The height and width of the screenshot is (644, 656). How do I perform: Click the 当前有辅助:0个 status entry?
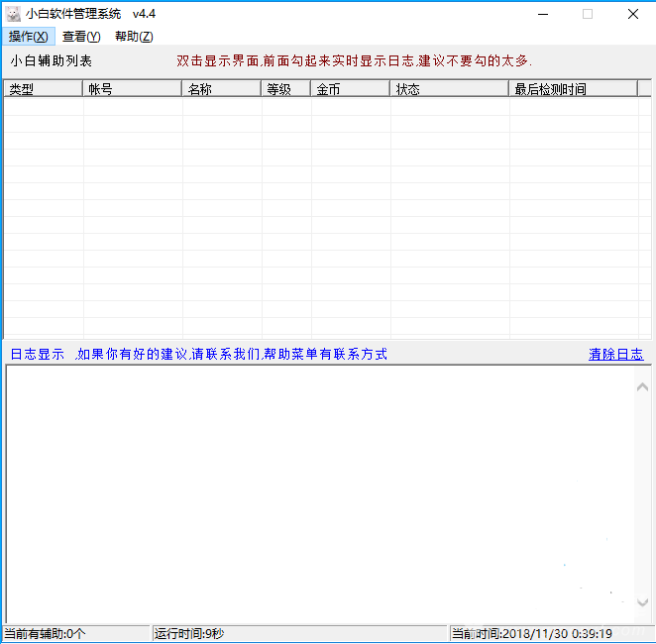(x=75, y=633)
